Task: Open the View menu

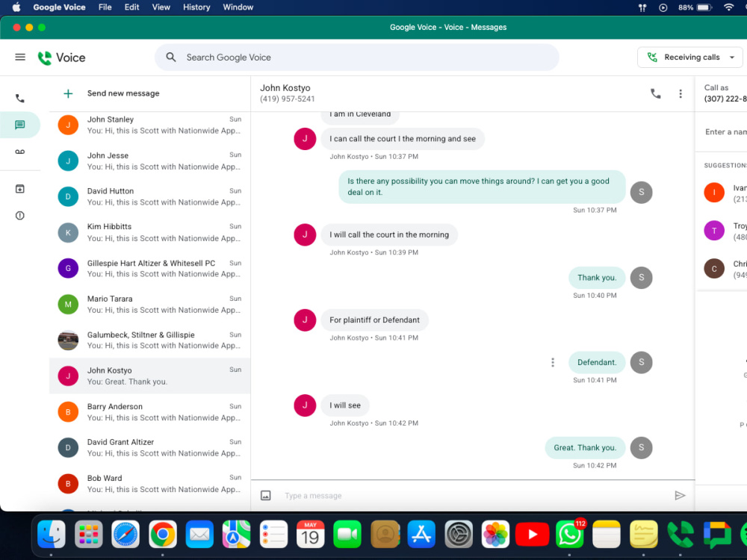Action: click(x=161, y=7)
